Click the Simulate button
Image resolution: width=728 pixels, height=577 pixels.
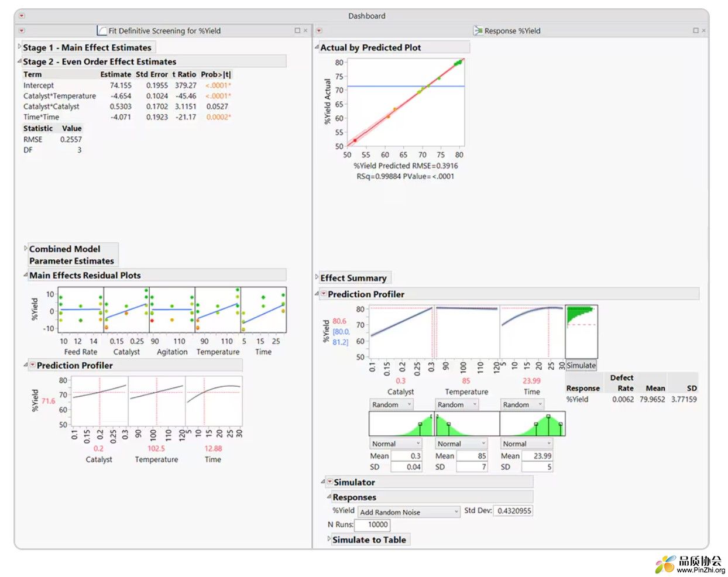(581, 365)
